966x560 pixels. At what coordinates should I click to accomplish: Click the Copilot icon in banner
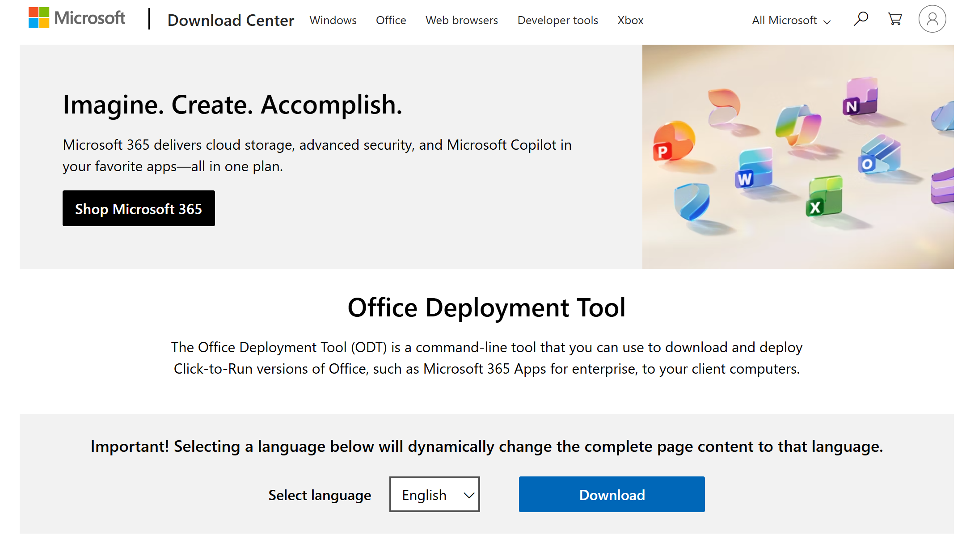798,125
